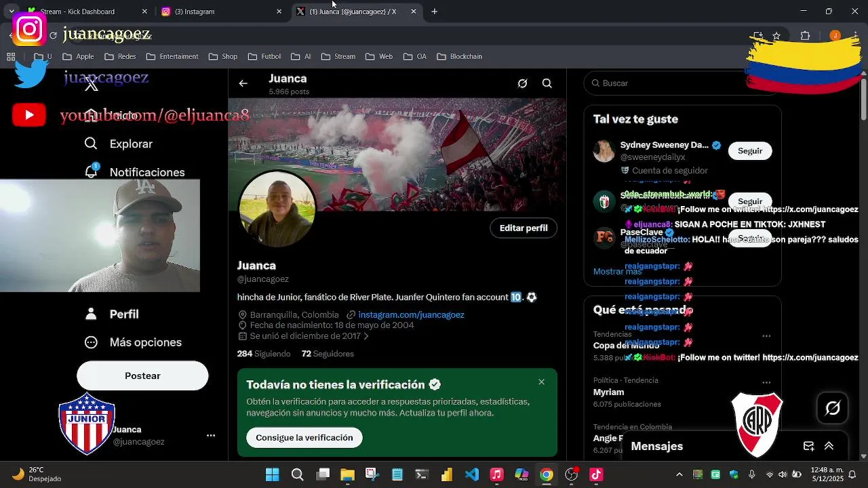Open a new browser tab

[x=435, y=12]
